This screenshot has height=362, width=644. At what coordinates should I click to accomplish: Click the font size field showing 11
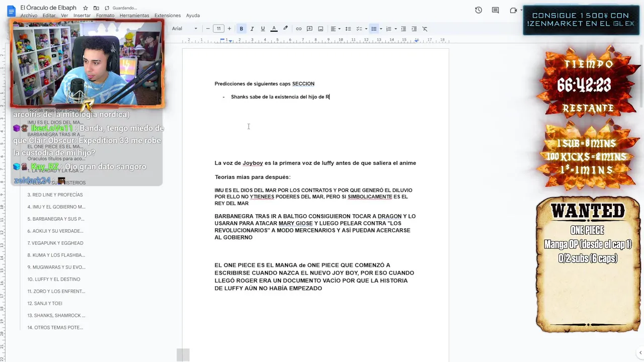[x=218, y=29]
